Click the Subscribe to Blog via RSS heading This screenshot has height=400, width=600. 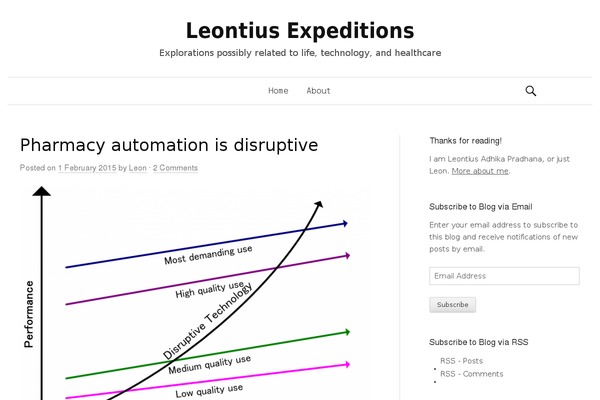pyautogui.click(x=479, y=342)
